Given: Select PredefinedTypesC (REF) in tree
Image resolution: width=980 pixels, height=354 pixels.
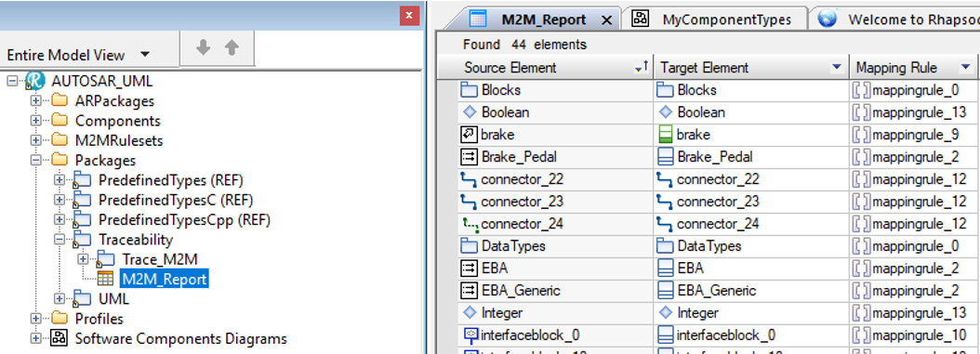Looking at the screenshot, I should coord(176,200).
